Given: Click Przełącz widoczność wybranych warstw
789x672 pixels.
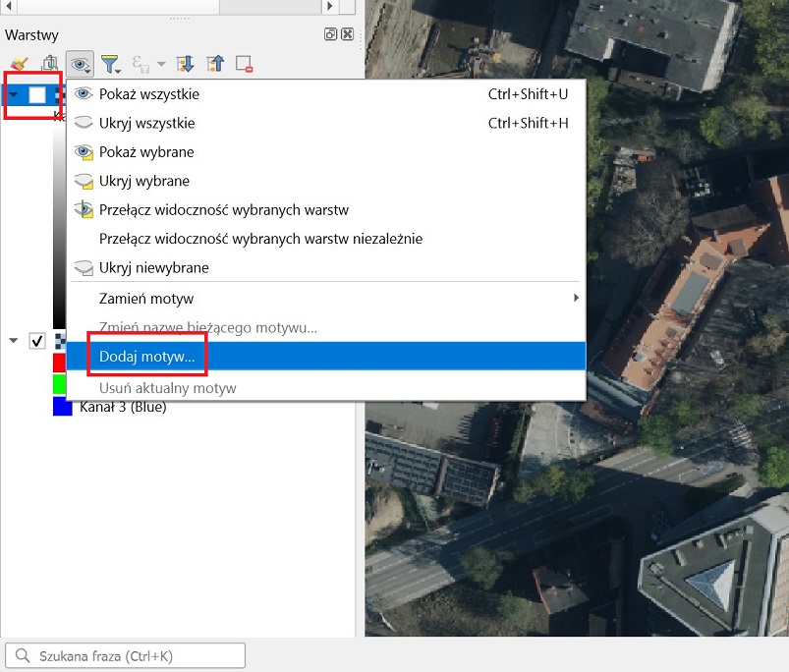Looking at the screenshot, I should 326,209.
